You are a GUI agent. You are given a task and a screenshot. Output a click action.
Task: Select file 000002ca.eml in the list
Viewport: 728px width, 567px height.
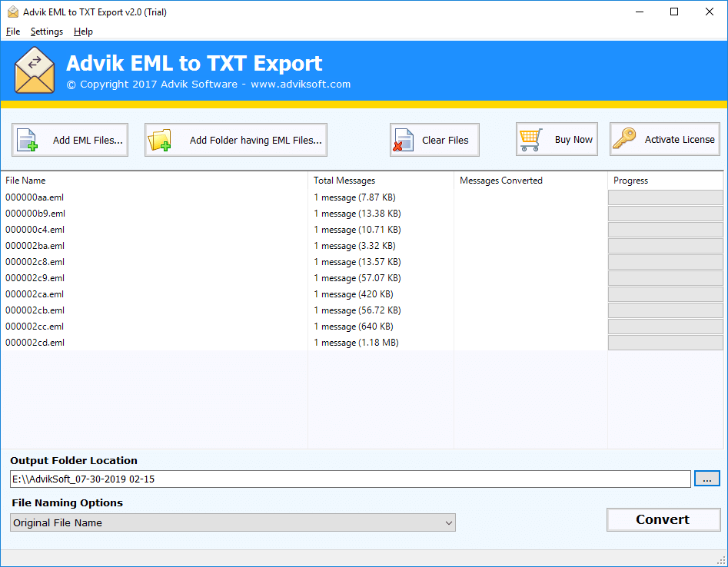pyautogui.click(x=35, y=294)
